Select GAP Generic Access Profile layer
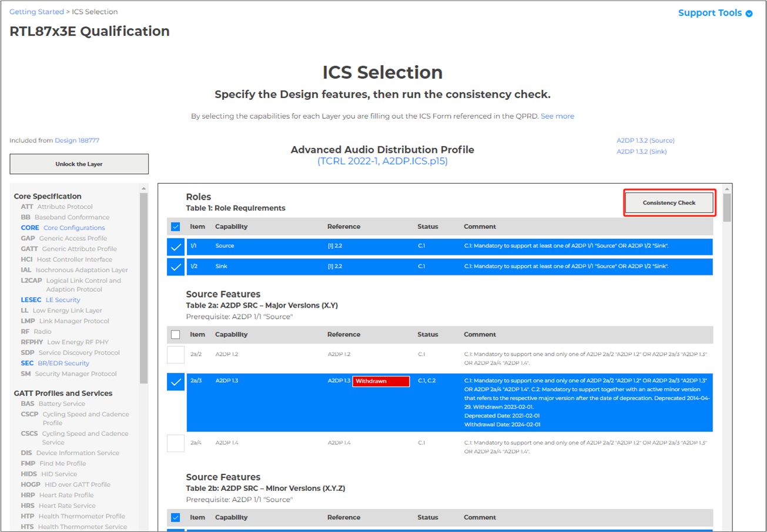Viewport: 767px width, 532px height. point(63,238)
